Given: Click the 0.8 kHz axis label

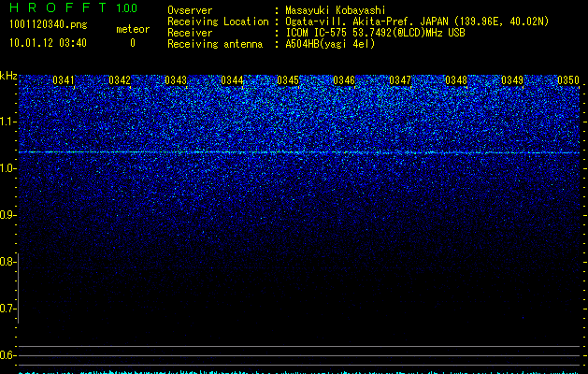Looking at the screenshot, I should [x=7, y=262].
